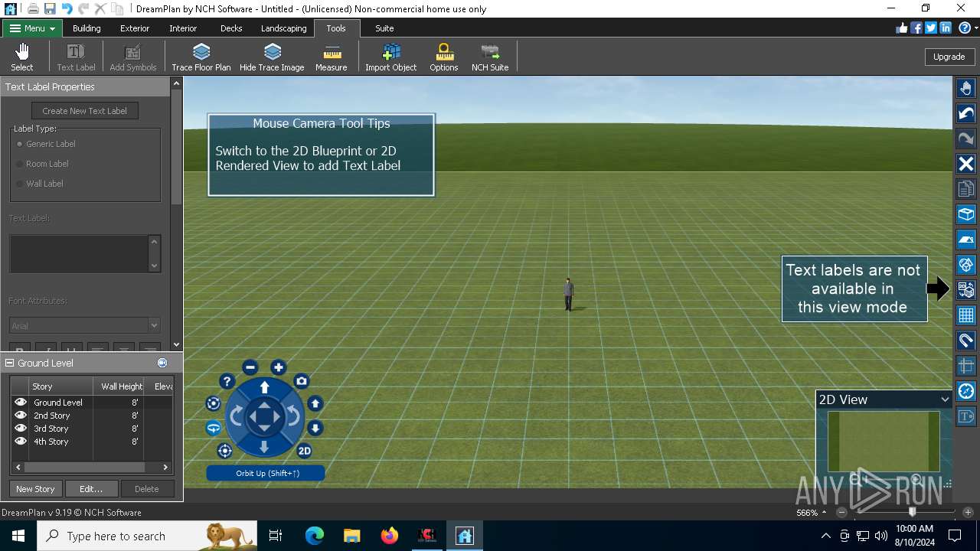Open Exterior tab

[x=135, y=28]
